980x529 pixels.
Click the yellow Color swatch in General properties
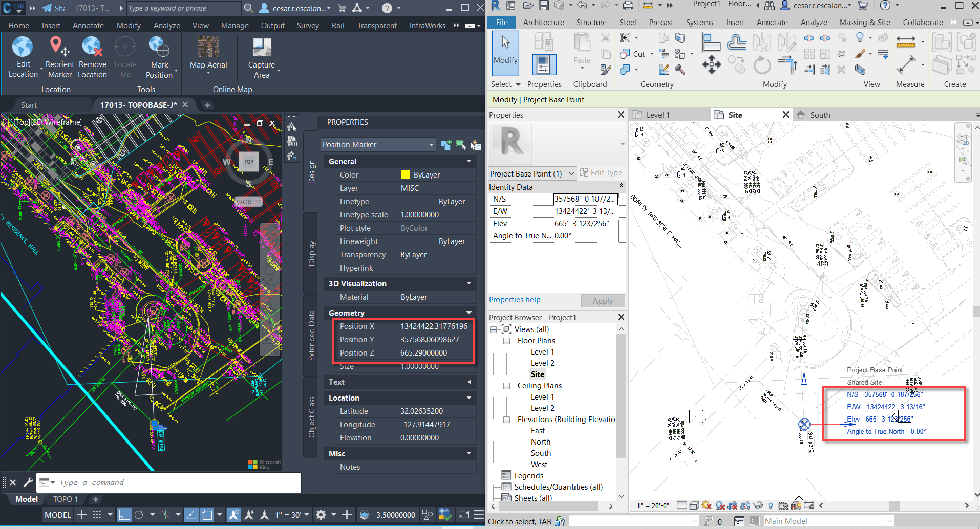pos(404,174)
